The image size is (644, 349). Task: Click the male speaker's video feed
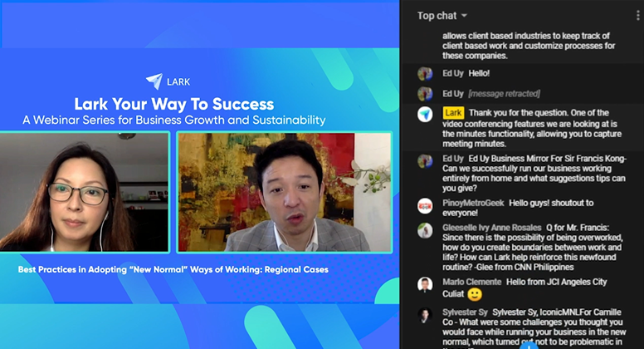(285, 192)
